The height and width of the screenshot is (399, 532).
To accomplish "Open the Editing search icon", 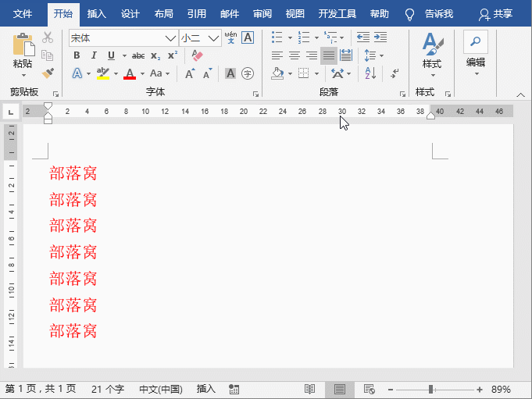I will pos(475,41).
